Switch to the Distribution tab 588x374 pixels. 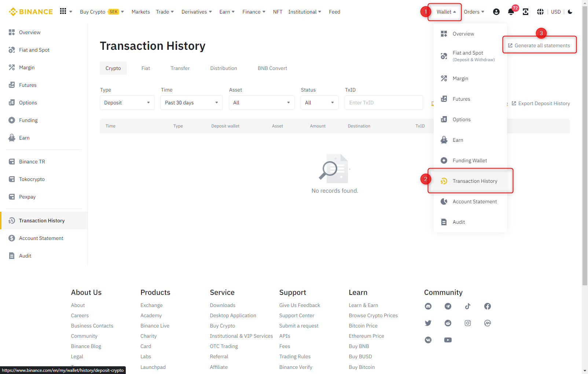tap(224, 68)
